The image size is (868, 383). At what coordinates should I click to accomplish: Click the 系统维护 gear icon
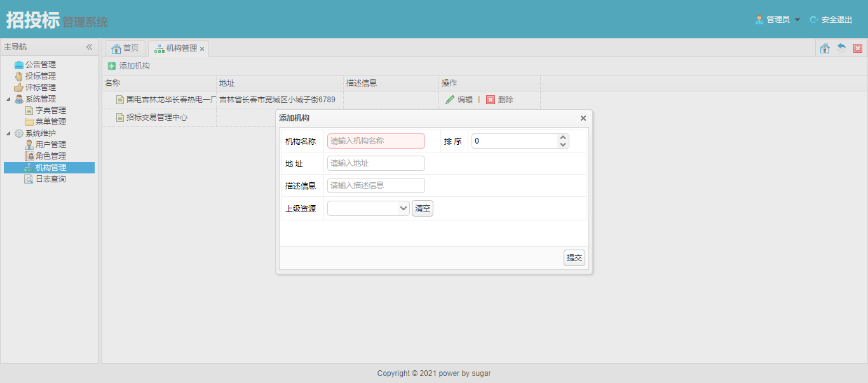pyautogui.click(x=19, y=133)
